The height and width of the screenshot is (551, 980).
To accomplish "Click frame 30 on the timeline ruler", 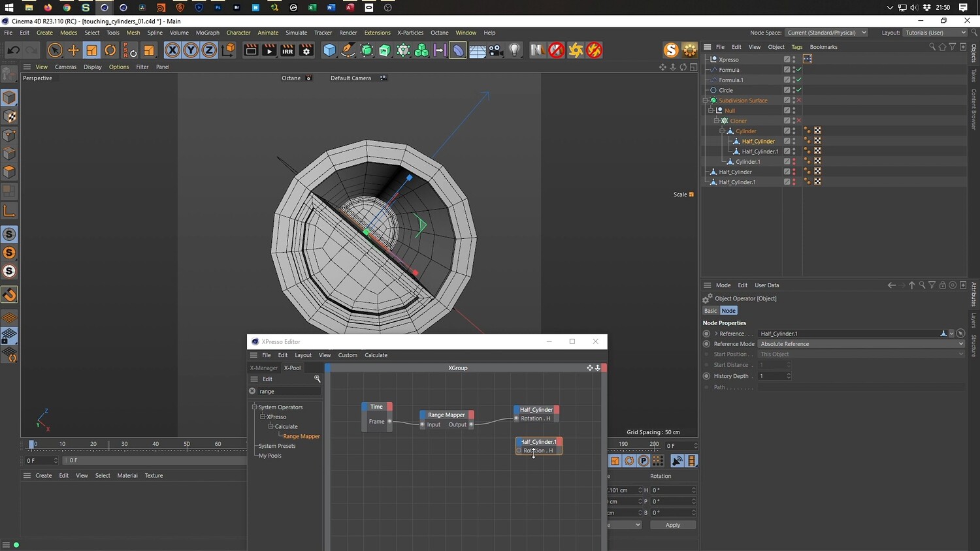I will tap(124, 445).
